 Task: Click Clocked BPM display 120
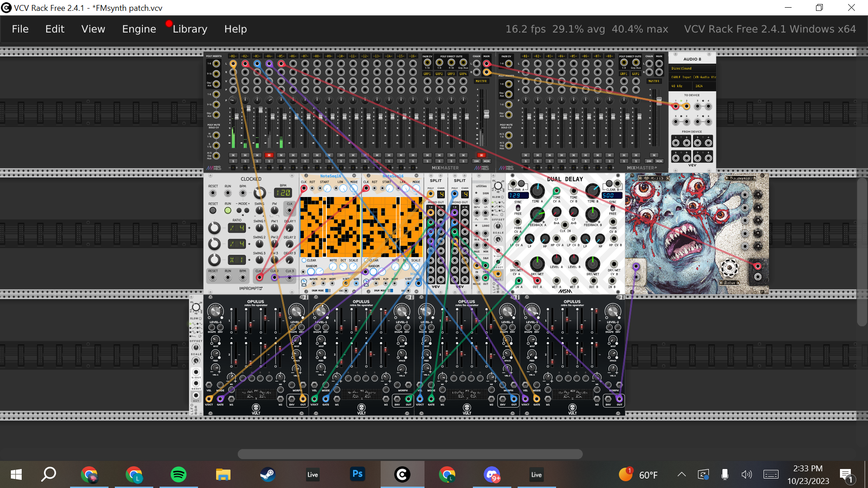(283, 193)
